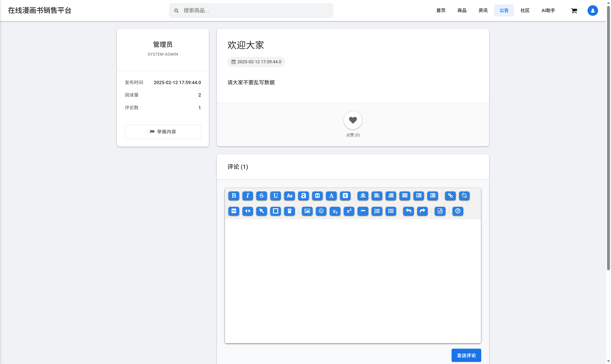
Task: Like the post with the heart toggle
Action: [x=353, y=120]
